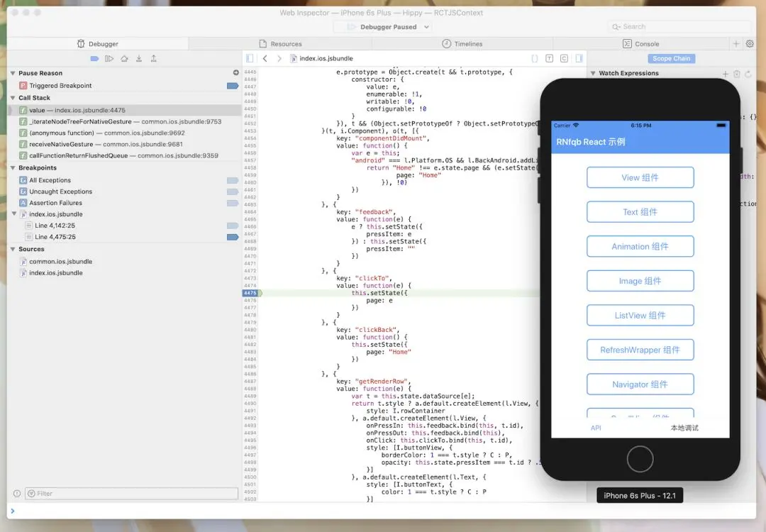Click the step into icon
The height and width of the screenshot is (532, 766).
click(x=139, y=59)
